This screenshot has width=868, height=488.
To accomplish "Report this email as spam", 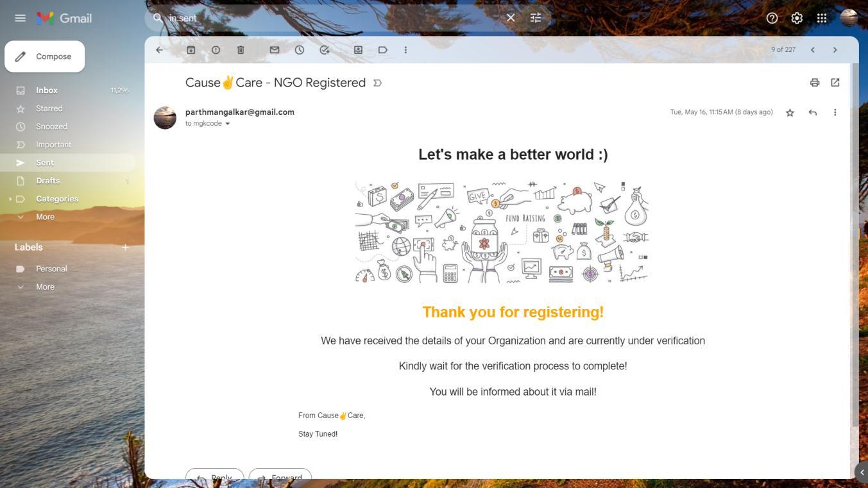I will point(216,50).
